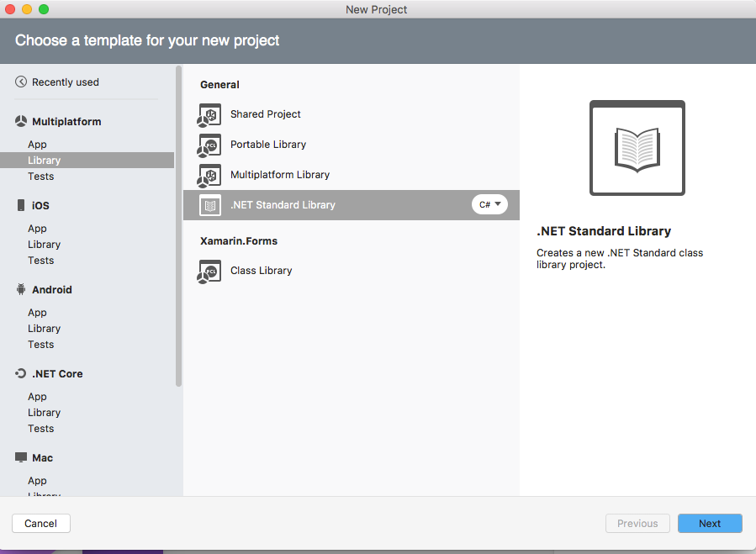
Task: Close the New Project window
Action: coord(10,9)
